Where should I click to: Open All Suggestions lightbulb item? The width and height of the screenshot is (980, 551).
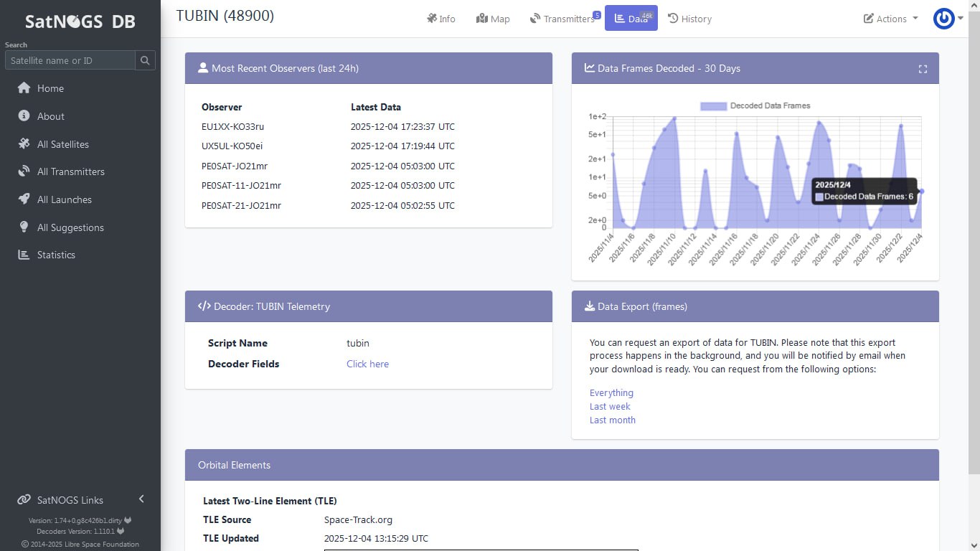point(70,227)
